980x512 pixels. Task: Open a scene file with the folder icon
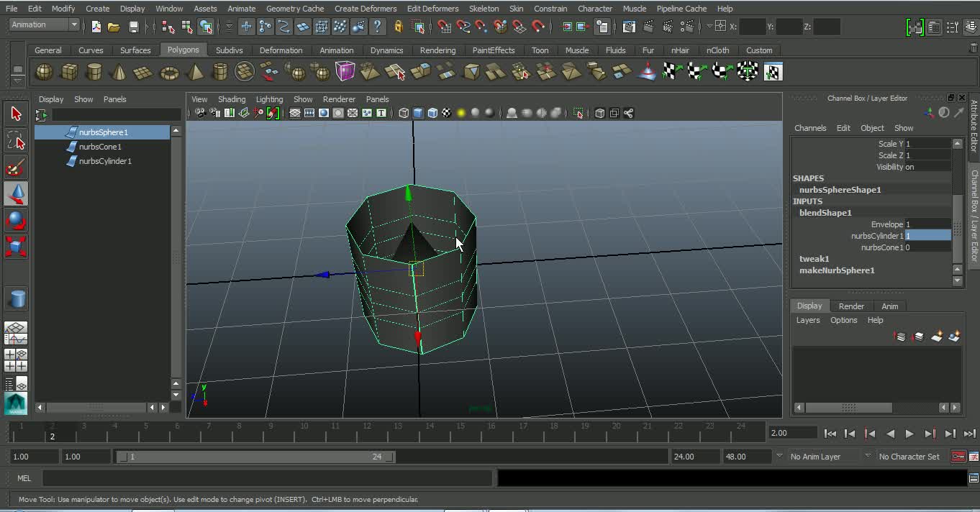(114, 27)
